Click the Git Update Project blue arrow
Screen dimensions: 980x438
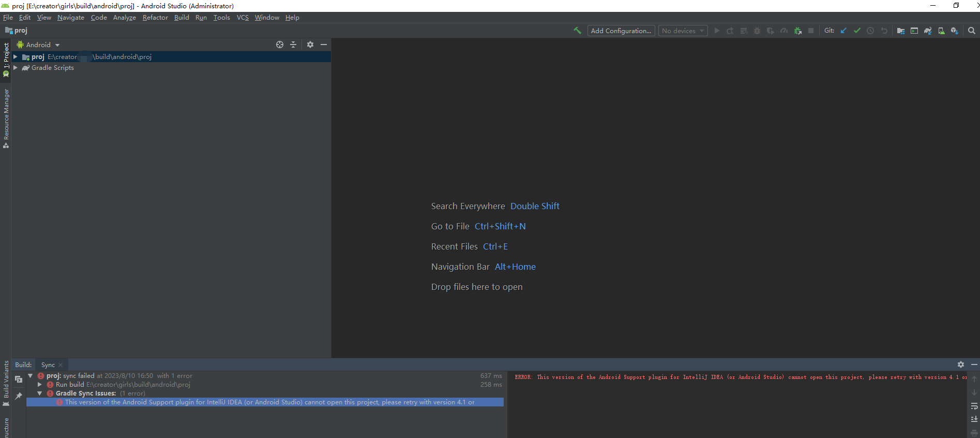click(x=844, y=31)
